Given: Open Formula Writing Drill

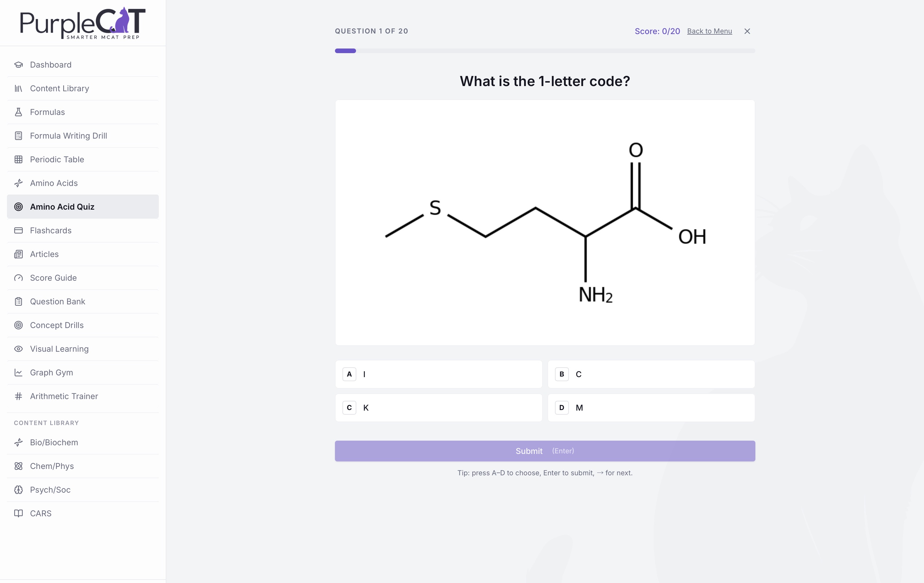Looking at the screenshot, I should coord(83,136).
